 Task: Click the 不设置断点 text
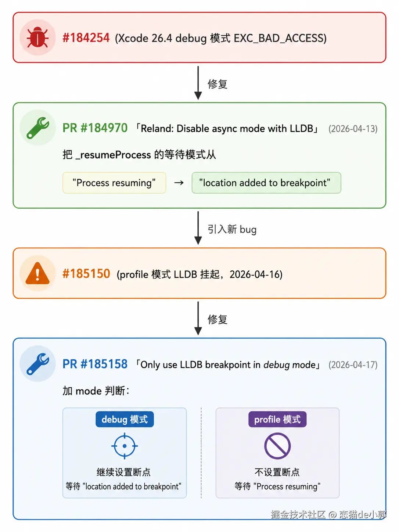(x=277, y=472)
